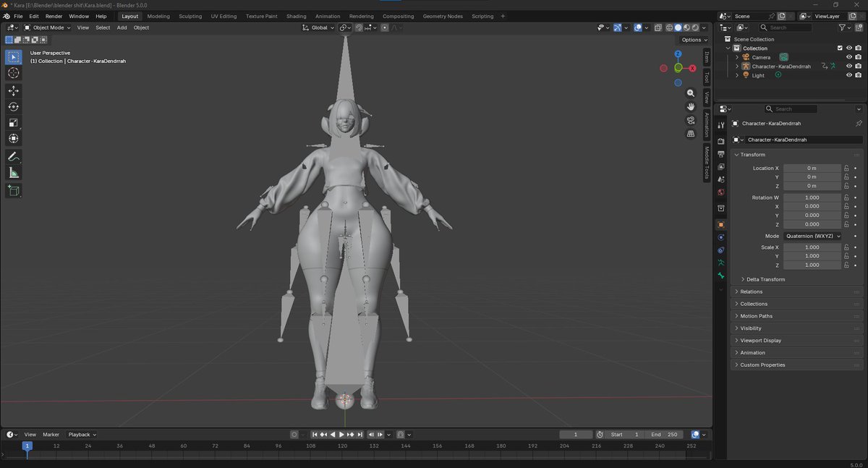Open the Output properties tab
The height and width of the screenshot is (468, 868).
[x=721, y=154]
